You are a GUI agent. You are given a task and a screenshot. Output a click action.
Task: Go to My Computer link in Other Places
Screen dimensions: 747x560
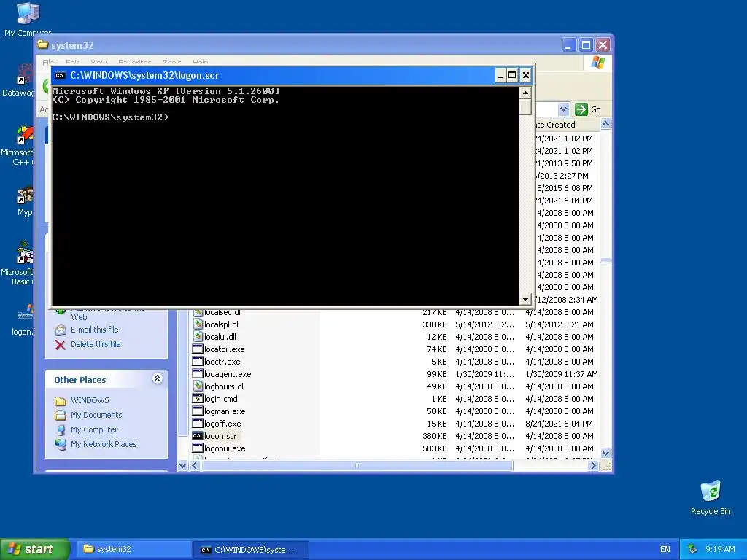point(94,429)
